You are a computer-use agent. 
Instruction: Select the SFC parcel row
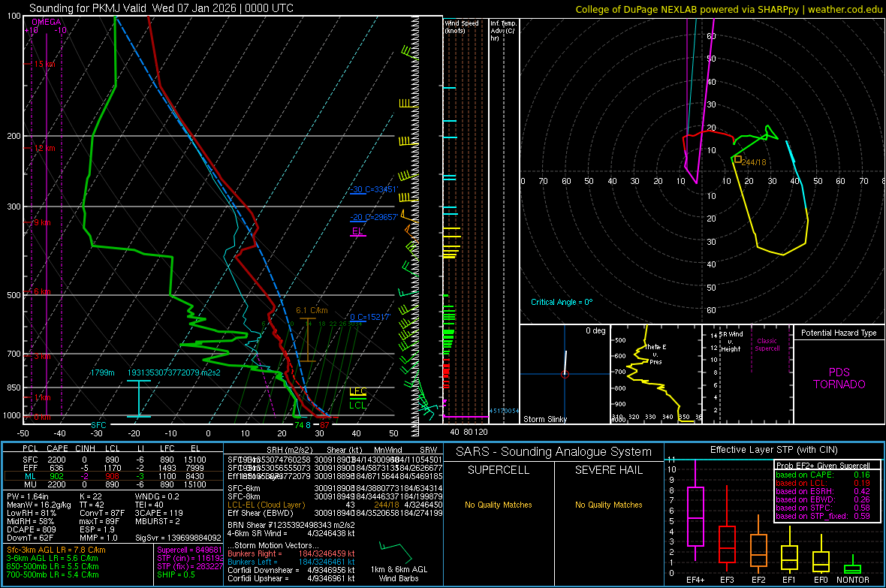coord(113,460)
